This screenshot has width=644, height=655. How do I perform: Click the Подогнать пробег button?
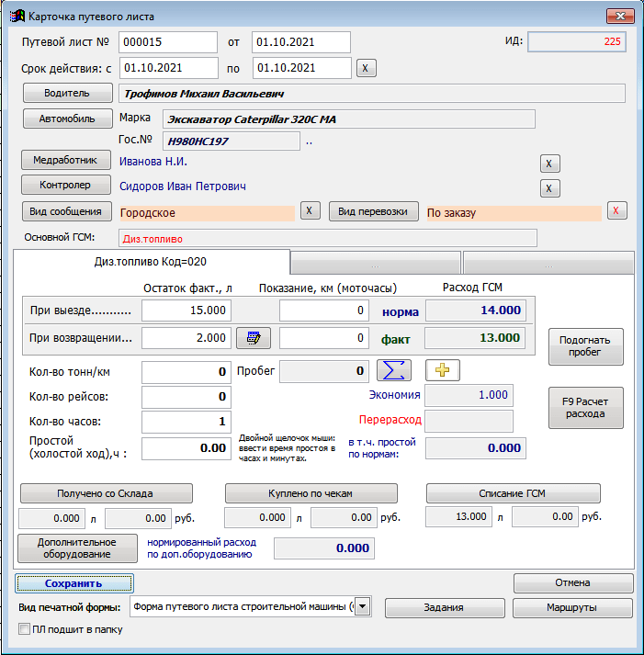[586, 346]
